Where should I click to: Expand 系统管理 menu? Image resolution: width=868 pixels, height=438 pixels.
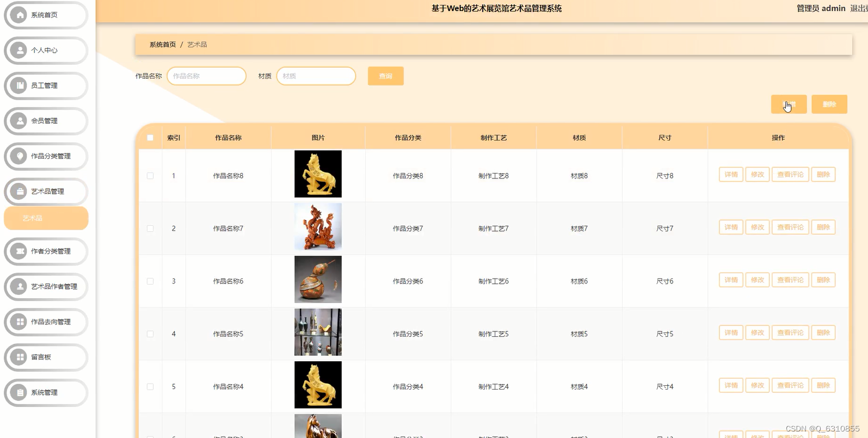(x=46, y=393)
